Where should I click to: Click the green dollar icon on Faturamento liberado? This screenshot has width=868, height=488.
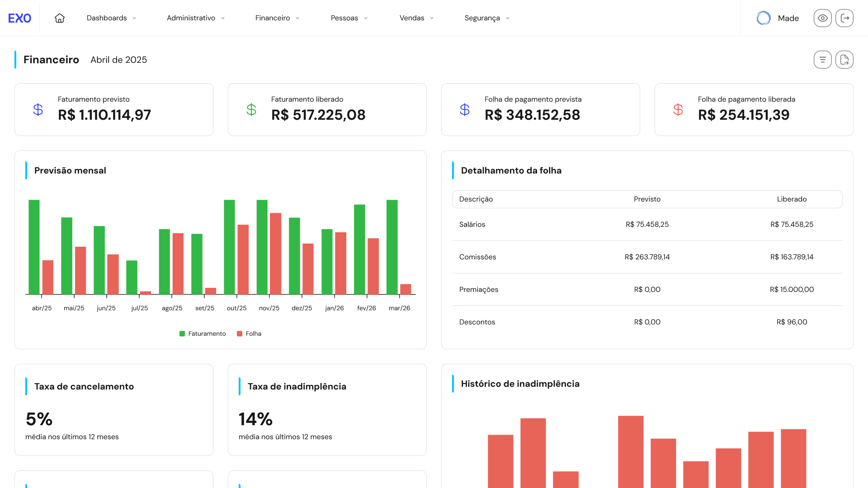tap(251, 109)
